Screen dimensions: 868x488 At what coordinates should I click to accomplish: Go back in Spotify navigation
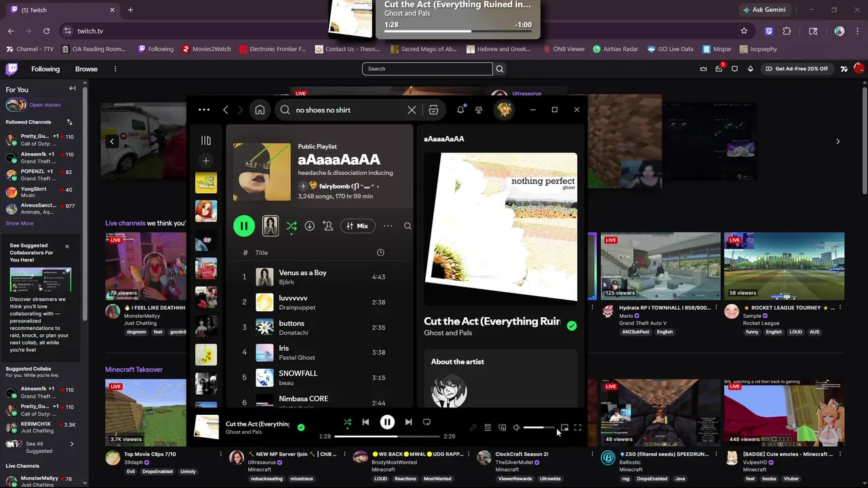click(x=226, y=110)
